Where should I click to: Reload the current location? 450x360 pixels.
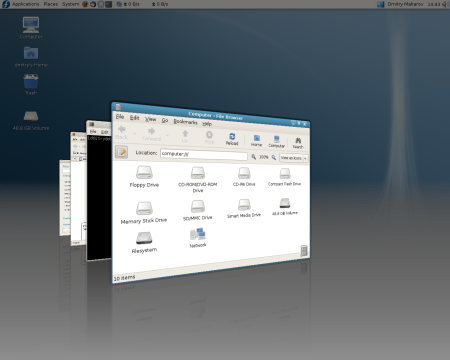[x=232, y=139]
